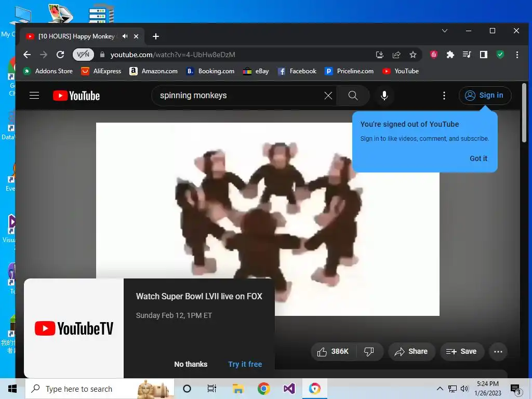Screen dimensions: 532x399
Task: Toggle the browser side panel
Action: (x=484, y=55)
